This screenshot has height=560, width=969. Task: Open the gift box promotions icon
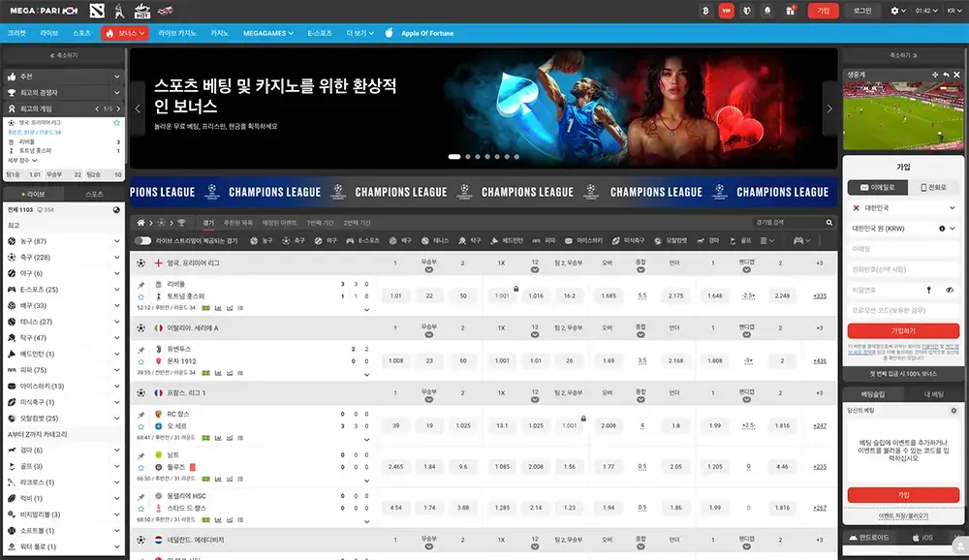(790, 11)
